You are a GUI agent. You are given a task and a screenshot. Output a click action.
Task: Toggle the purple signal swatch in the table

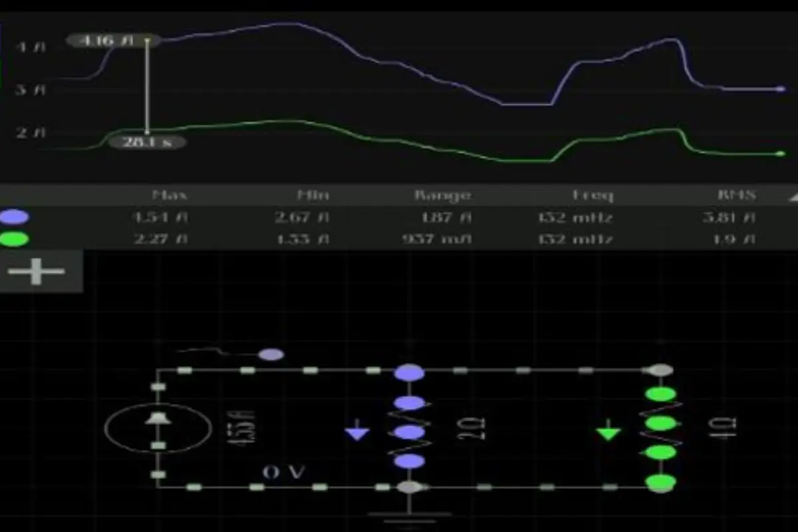tap(14, 217)
